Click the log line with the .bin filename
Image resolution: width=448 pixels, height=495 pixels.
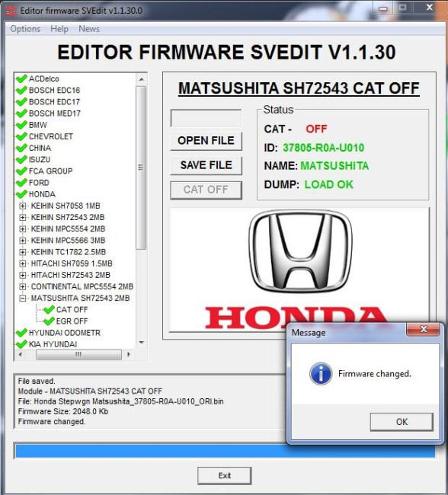pyautogui.click(x=120, y=401)
